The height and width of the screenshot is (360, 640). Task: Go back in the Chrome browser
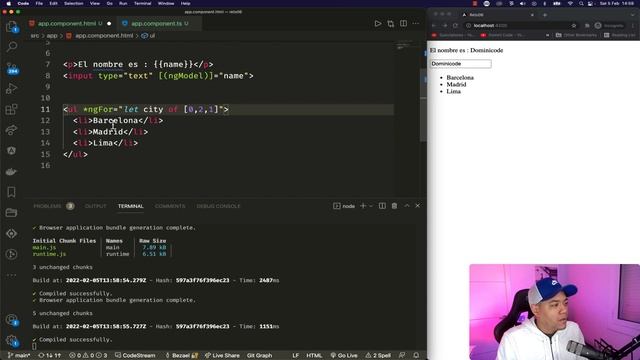pyautogui.click(x=434, y=26)
